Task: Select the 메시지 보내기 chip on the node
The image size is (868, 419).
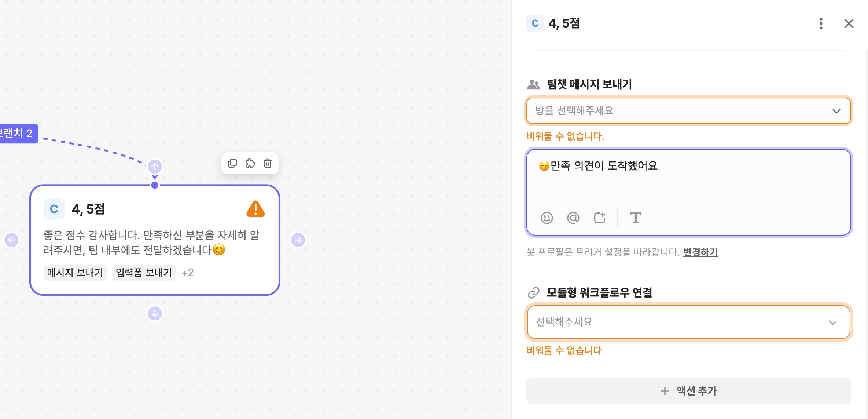Action: click(x=75, y=273)
